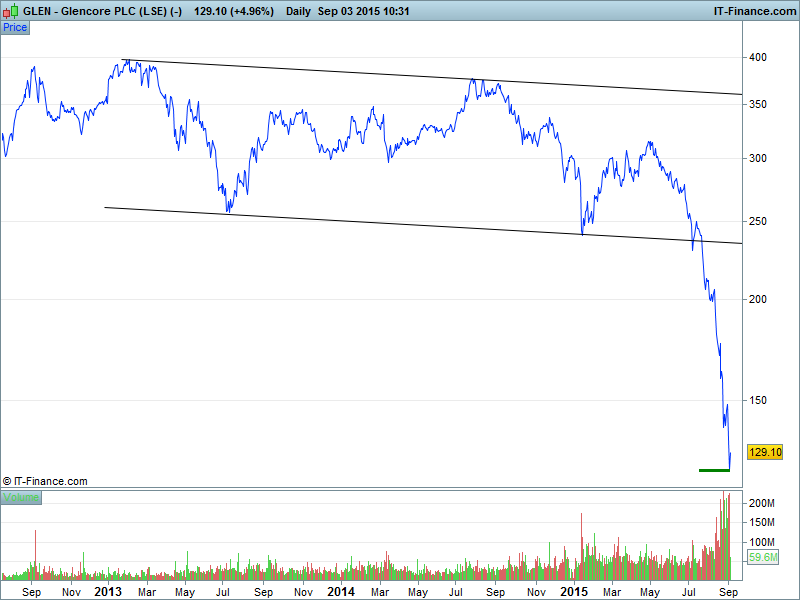Click the 200M mark on volume axis
Image resolution: width=800 pixels, height=600 pixels.
click(x=762, y=502)
